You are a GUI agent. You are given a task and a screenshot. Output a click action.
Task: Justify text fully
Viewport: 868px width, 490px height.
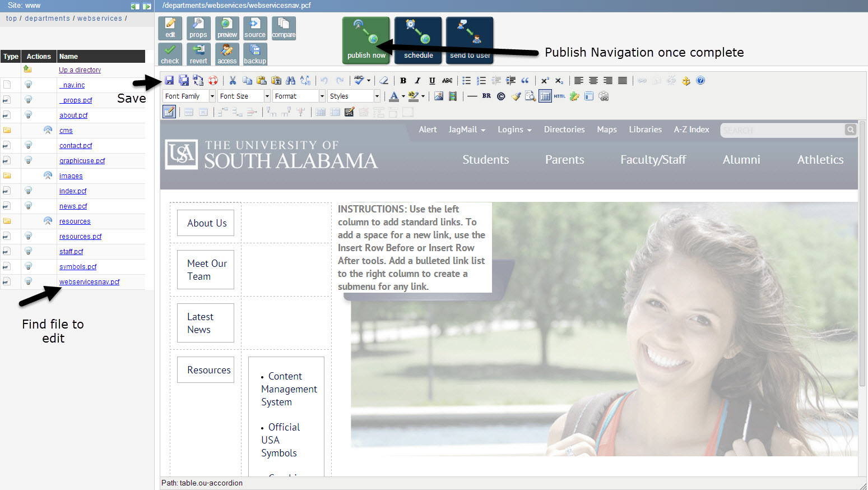click(623, 81)
